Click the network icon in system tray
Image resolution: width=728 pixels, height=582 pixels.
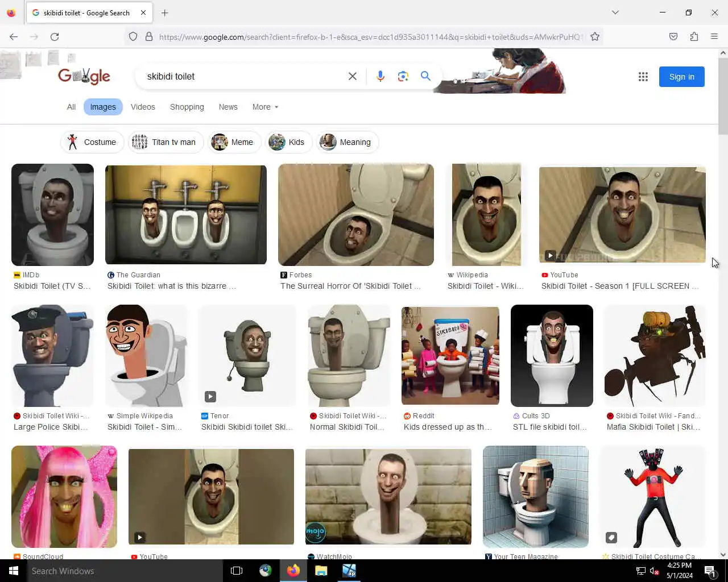(x=640, y=571)
